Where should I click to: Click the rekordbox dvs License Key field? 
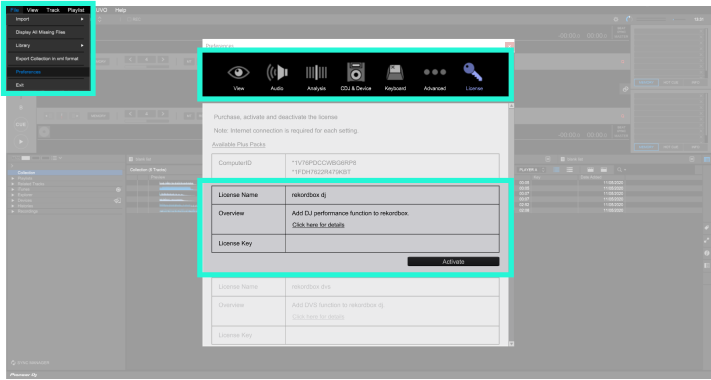tap(392, 335)
